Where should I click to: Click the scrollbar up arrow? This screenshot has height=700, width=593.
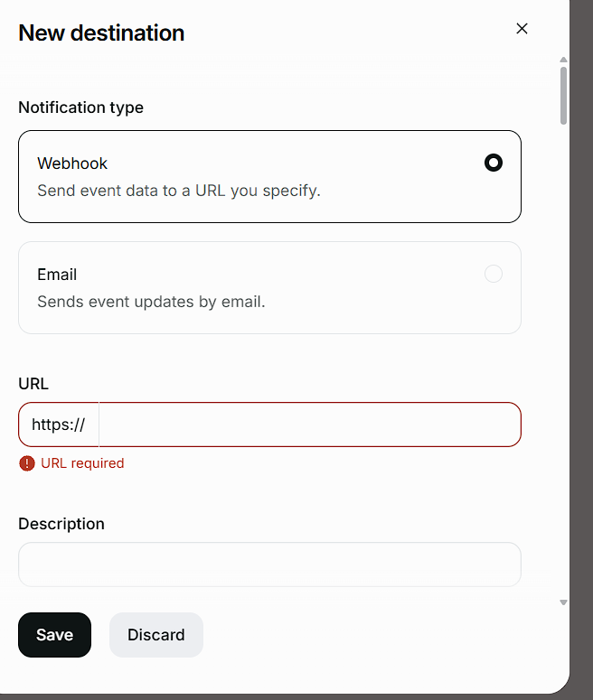click(x=563, y=60)
